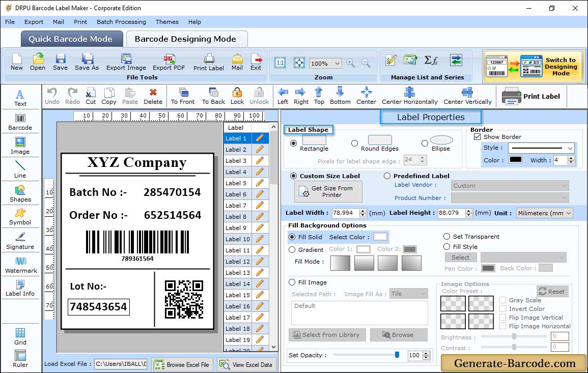Open Label Vendor dropdown
The width and height of the screenshot is (588, 373).
click(x=510, y=186)
